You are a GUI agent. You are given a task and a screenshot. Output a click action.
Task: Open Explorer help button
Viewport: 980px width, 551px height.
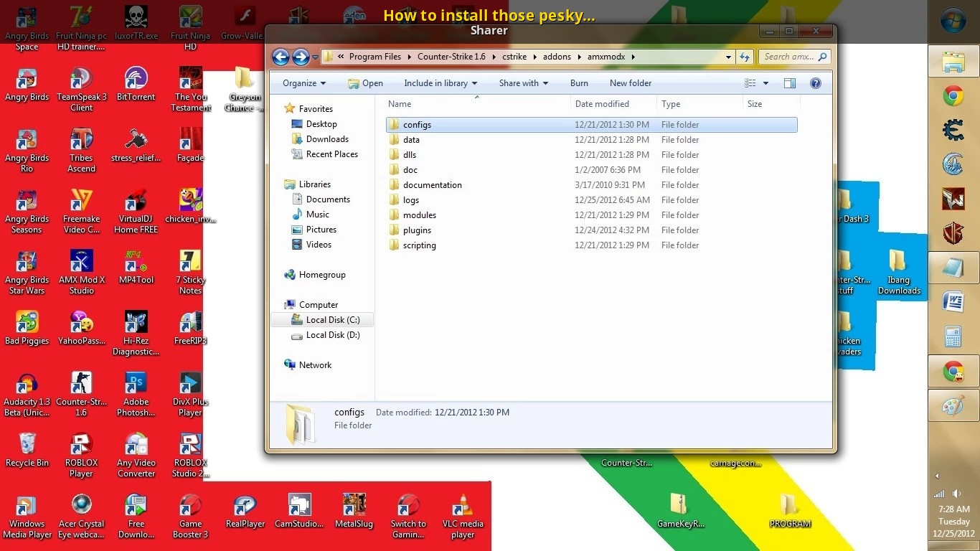pos(815,83)
